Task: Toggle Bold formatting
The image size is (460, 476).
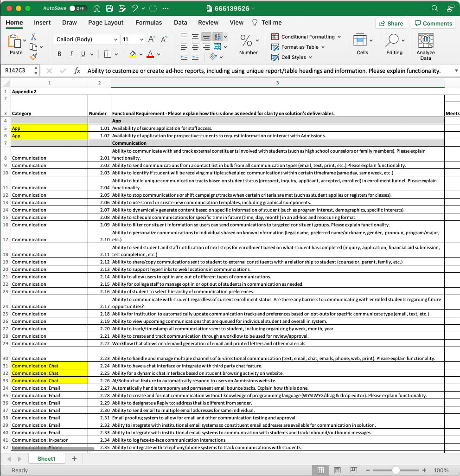Action: point(59,54)
